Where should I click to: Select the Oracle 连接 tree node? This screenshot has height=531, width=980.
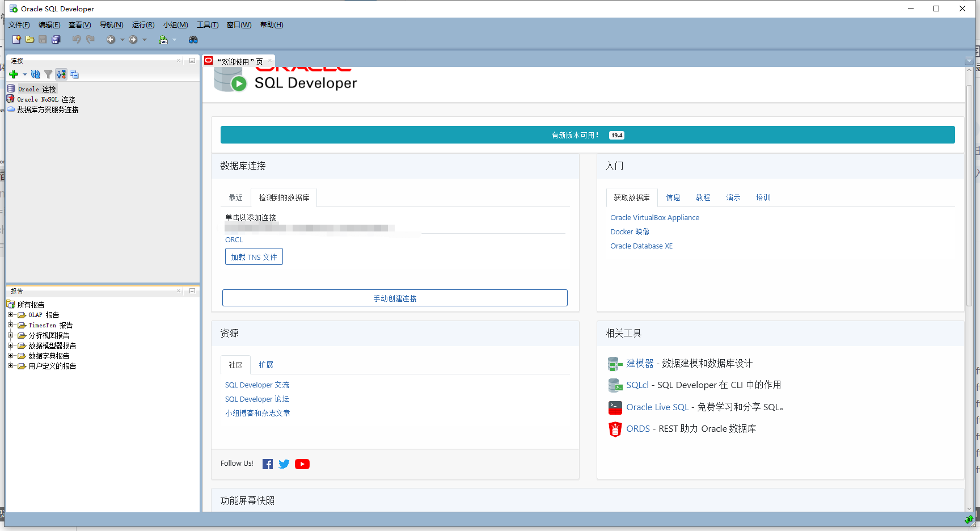click(x=37, y=89)
